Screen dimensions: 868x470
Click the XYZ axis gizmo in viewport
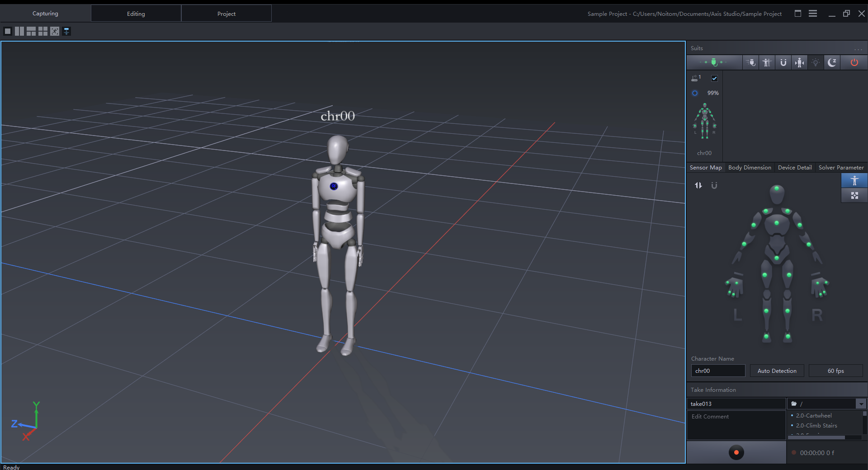26,421
